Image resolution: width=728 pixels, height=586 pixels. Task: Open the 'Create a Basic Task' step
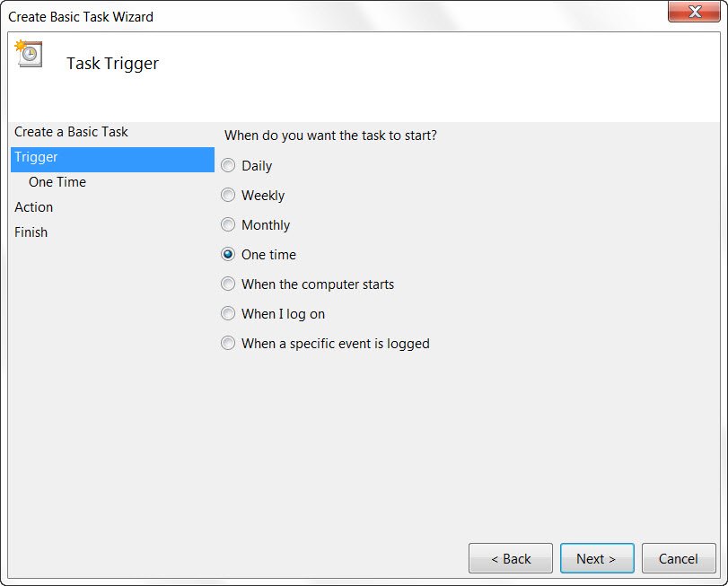pos(71,131)
